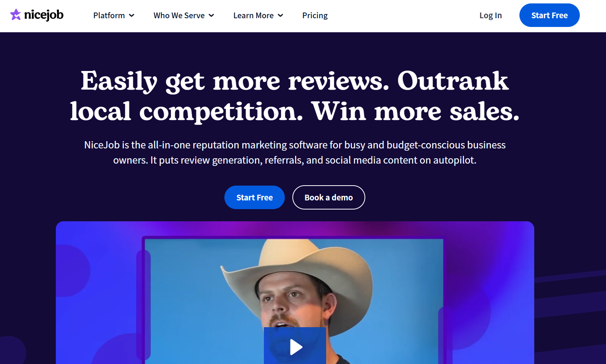Open the Platform menu label
This screenshot has width=606, height=364.
pos(109,16)
